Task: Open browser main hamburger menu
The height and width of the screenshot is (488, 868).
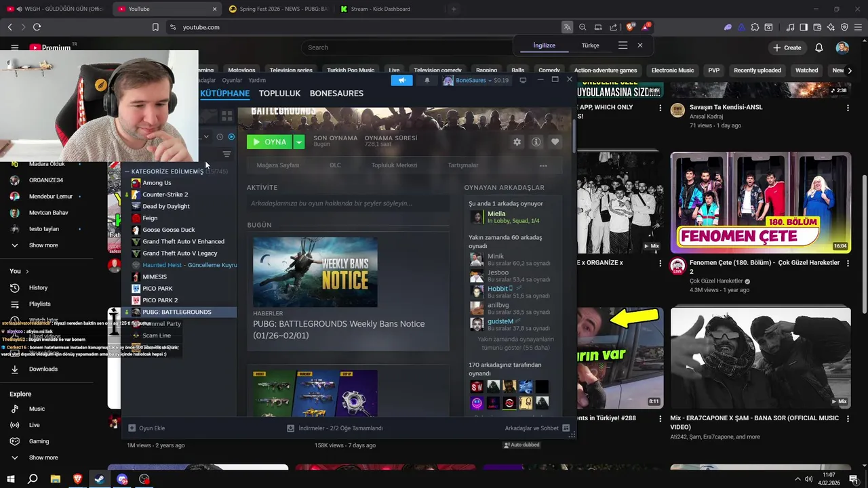Action: [857, 27]
